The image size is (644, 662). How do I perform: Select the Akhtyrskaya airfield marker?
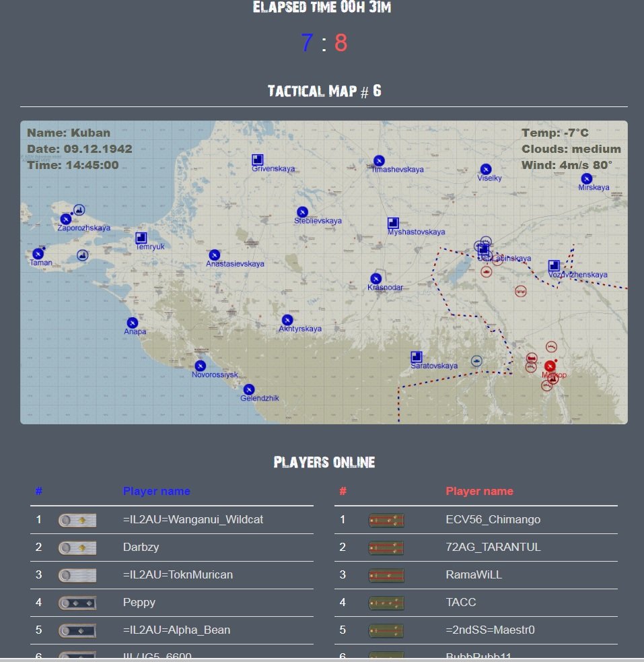287,320
